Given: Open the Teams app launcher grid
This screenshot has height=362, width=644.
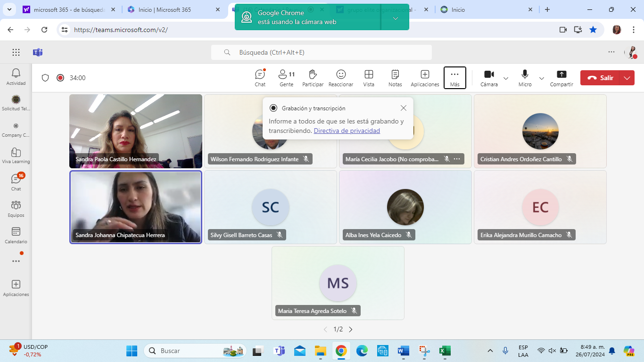Looking at the screenshot, I should (16, 52).
